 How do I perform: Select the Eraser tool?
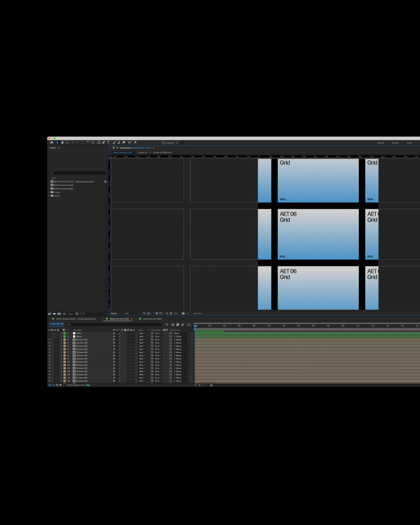[x=124, y=142]
